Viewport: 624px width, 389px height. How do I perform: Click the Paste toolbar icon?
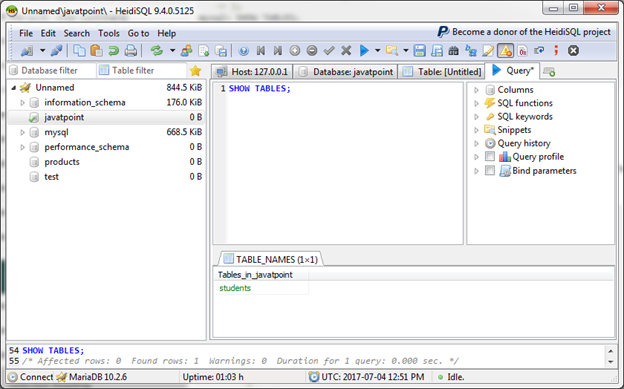96,51
